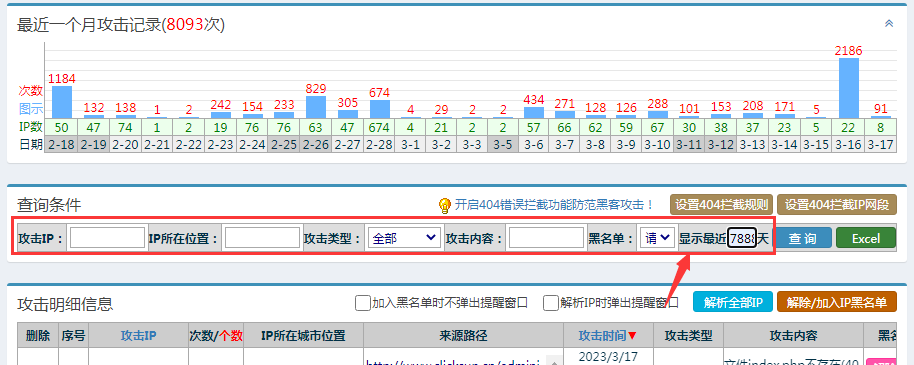Open the 黑名单 dropdown
This screenshot has height=365, width=914.
click(657, 238)
